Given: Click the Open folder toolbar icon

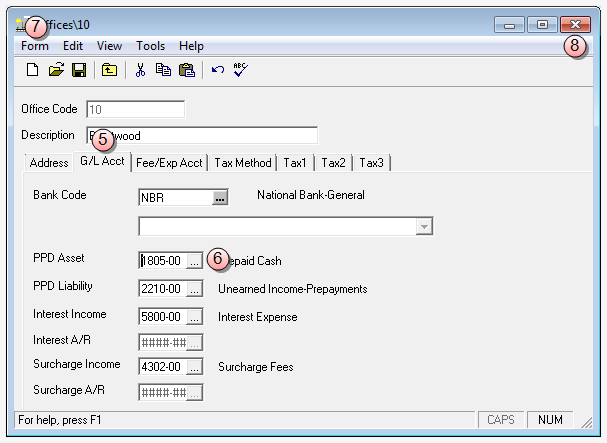Looking at the screenshot, I should point(56,70).
